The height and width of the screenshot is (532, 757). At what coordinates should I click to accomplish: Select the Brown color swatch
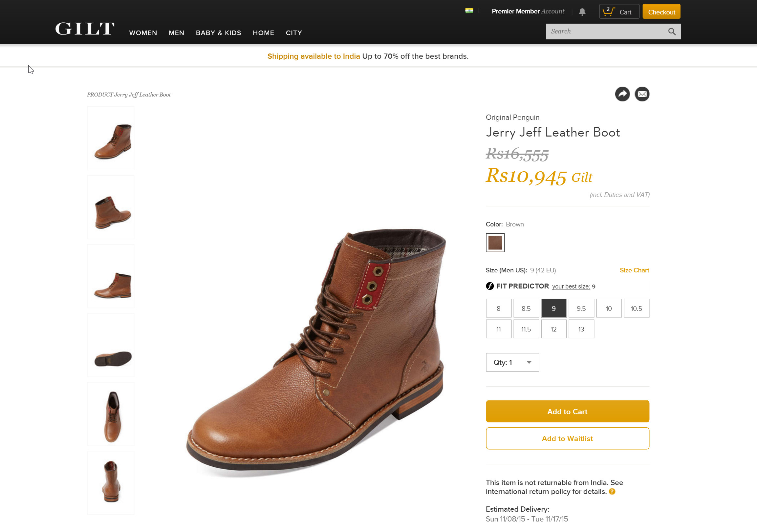[495, 243]
